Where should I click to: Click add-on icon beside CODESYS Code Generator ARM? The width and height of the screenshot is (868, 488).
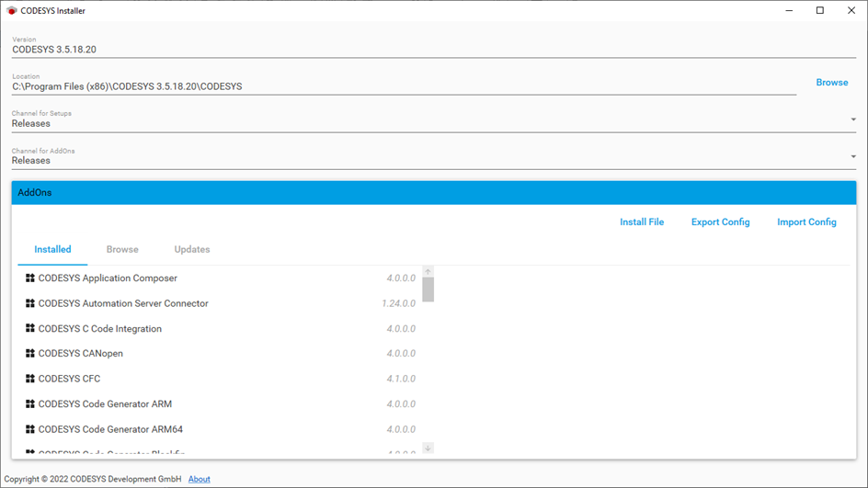coord(30,403)
